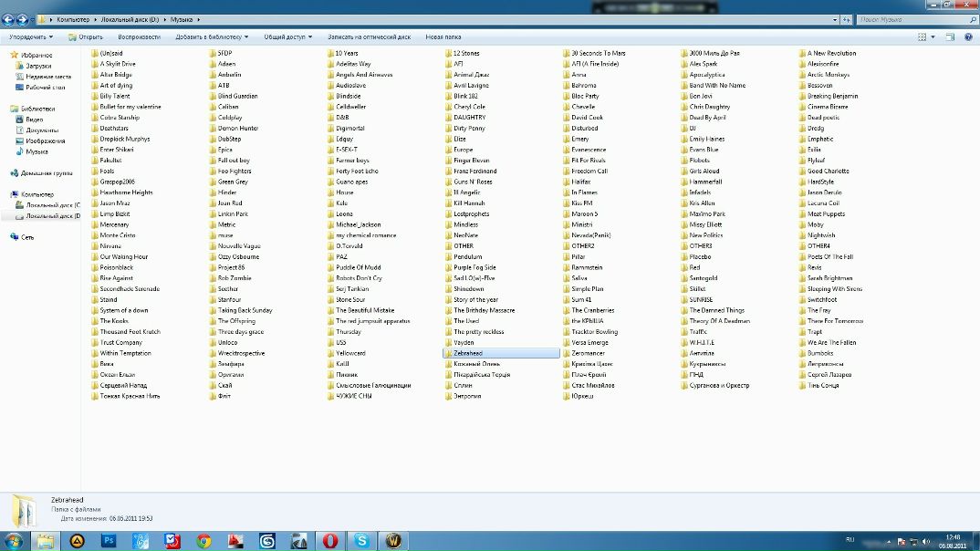This screenshot has height=551, width=980.
Task: Click Воспроизвести in the toolbar
Action: [139, 36]
